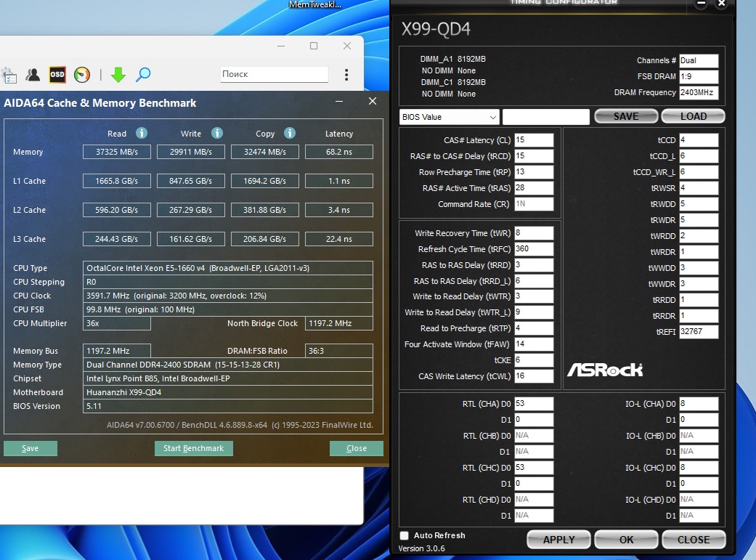Click the SAVE button in Timing Configurator
Viewport: 756px width, 560px height.
point(626,116)
